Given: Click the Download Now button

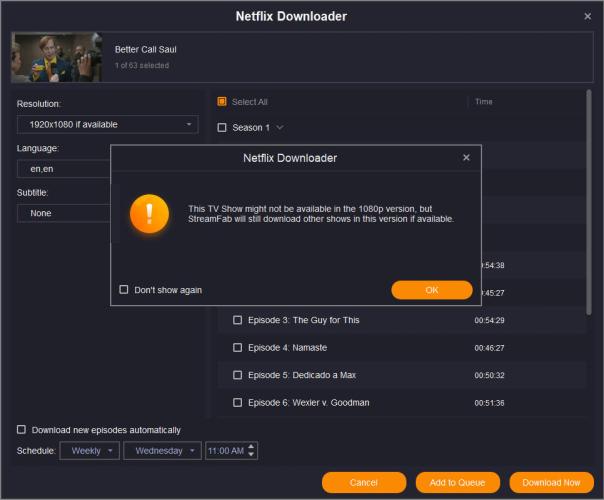Looking at the screenshot, I should [x=551, y=483].
